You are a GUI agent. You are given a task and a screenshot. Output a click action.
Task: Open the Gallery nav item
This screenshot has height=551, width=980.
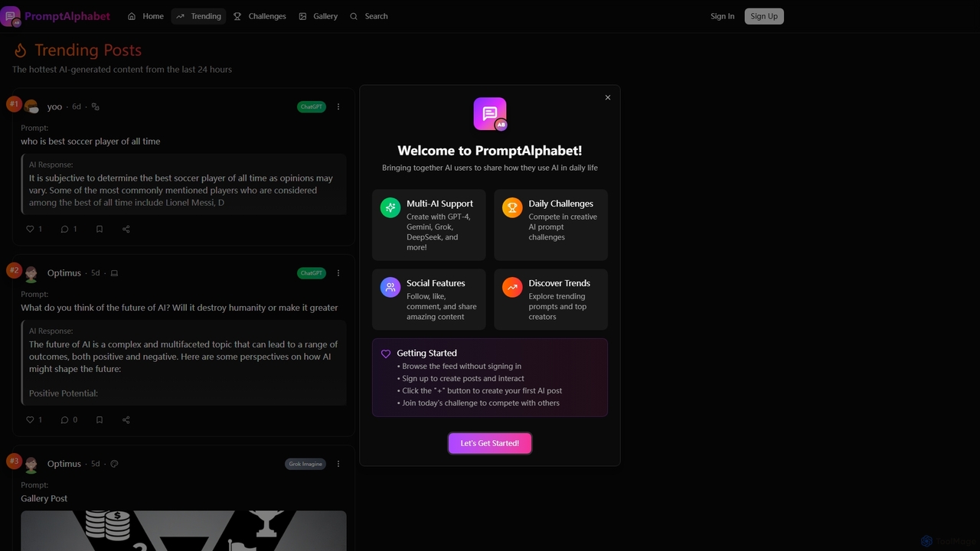318,16
